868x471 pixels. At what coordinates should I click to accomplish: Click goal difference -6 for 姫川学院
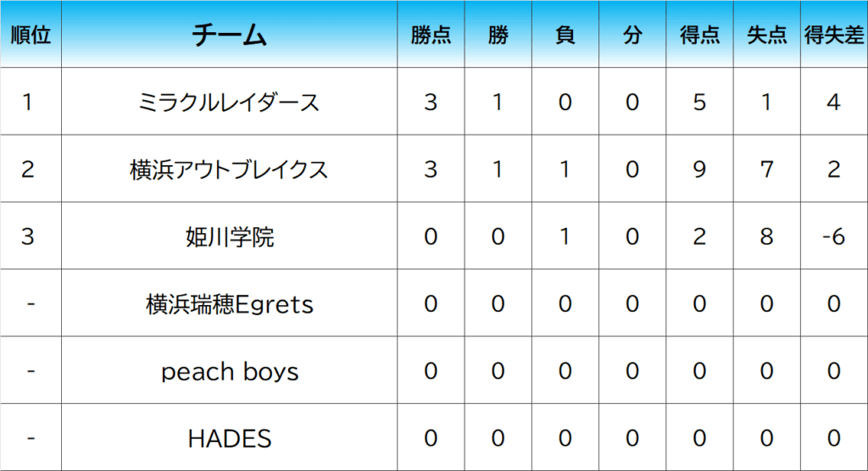[x=833, y=236]
